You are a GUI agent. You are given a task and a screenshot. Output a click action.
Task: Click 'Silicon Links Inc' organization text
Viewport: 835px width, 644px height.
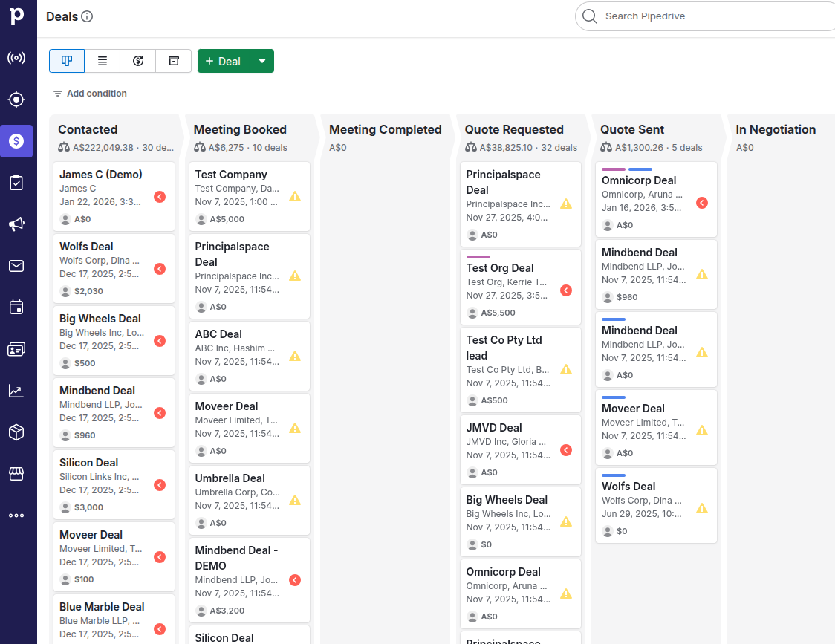click(x=94, y=477)
